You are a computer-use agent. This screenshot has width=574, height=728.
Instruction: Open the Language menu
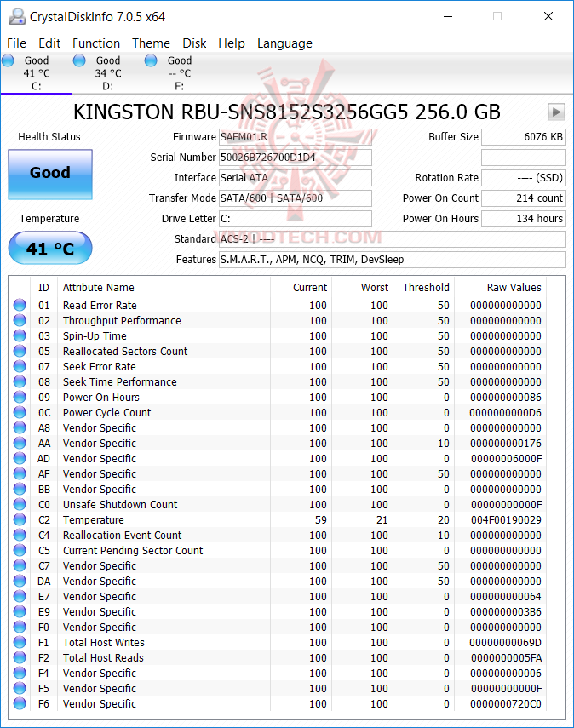(x=284, y=43)
